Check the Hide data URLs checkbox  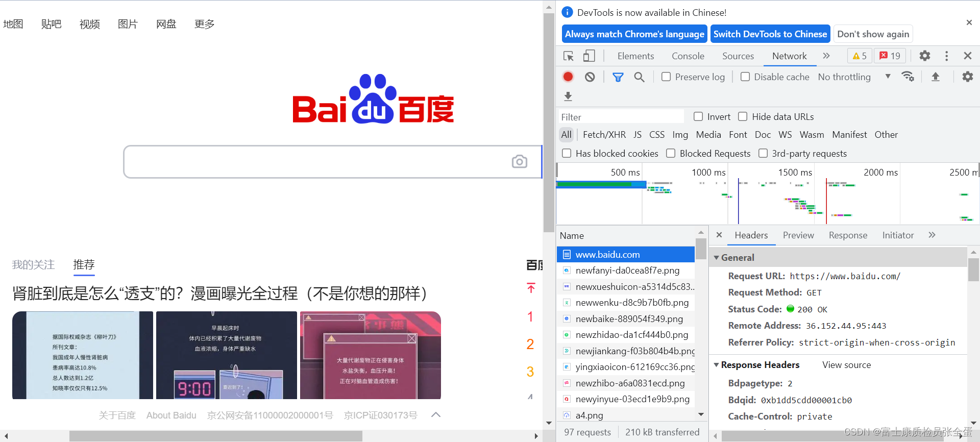(743, 116)
